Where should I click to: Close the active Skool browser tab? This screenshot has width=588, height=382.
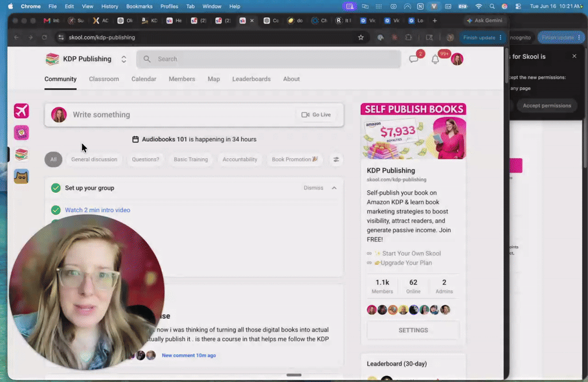[x=252, y=21]
